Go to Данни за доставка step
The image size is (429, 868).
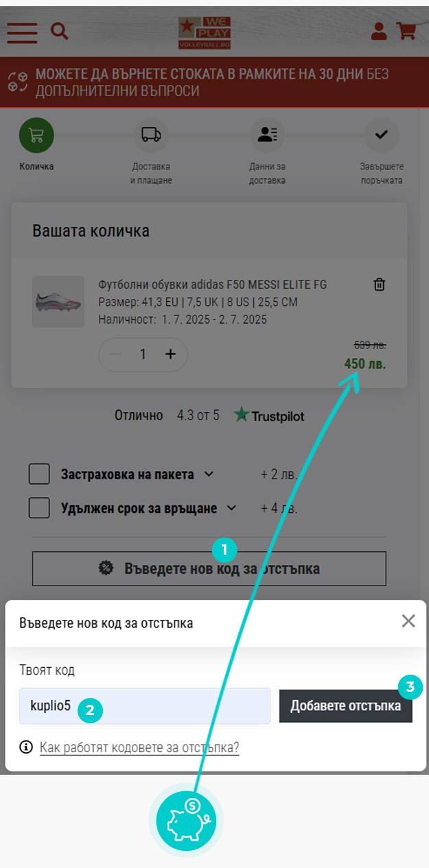click(268, 151)
